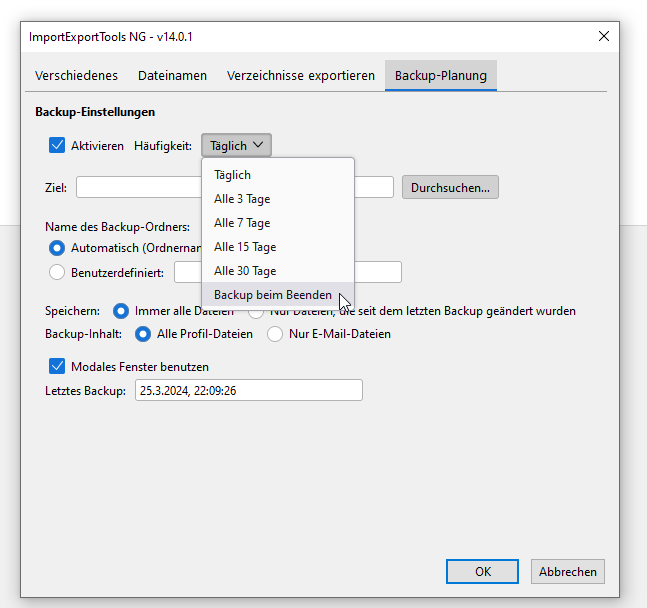
Task: Choose Backup beim Beenden option
Action: pos(278,295)
